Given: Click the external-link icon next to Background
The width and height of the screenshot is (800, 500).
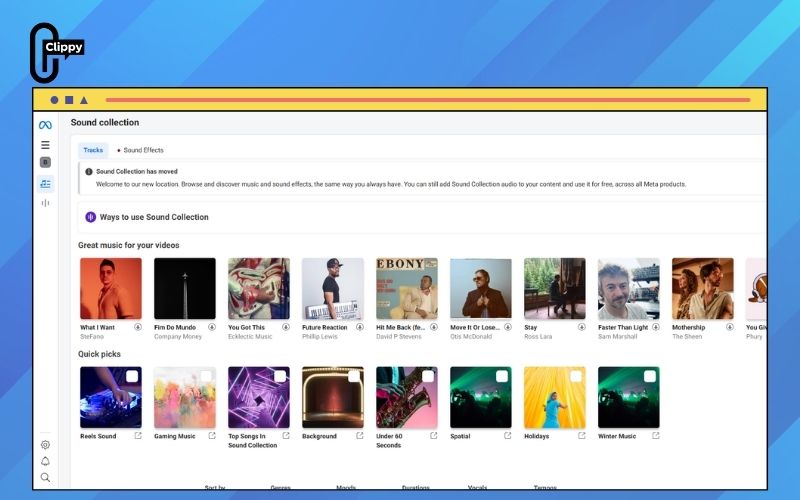Looking at the screenshot, I should coord(360,436).
